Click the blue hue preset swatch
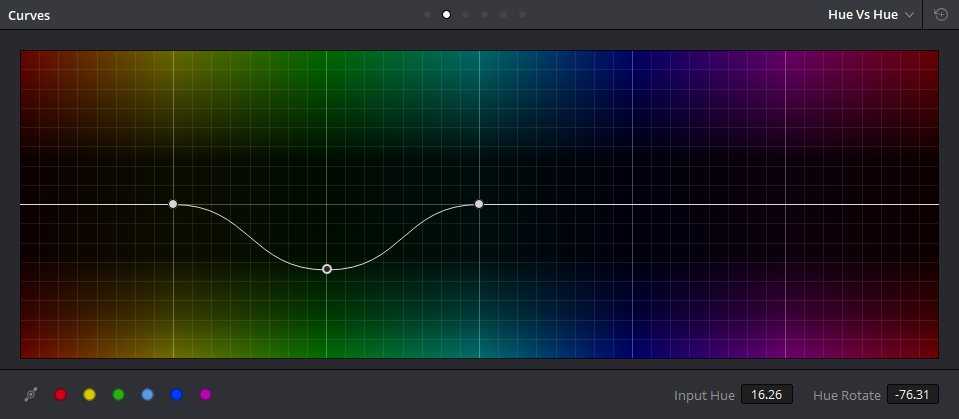Viewport: 959px width, 419px height. [x=177, y=395]
